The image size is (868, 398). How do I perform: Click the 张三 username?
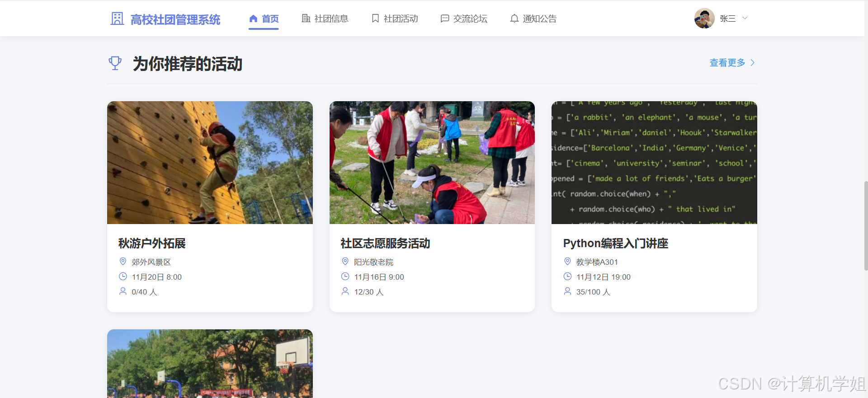pos(728,19)
